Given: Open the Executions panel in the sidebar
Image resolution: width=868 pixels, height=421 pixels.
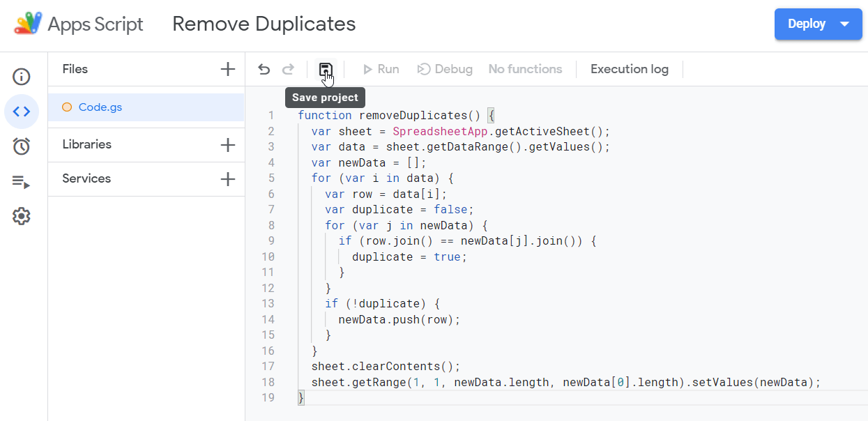Looking at the screenshot, I should pos(21,181).
